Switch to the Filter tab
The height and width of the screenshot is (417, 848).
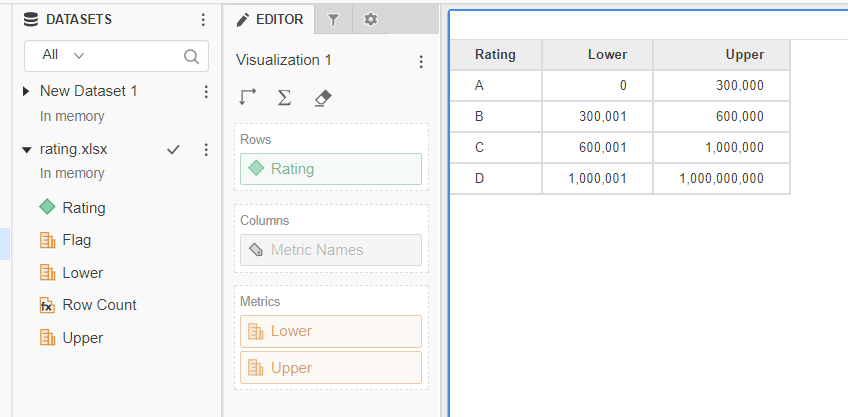tap(333, 19)
